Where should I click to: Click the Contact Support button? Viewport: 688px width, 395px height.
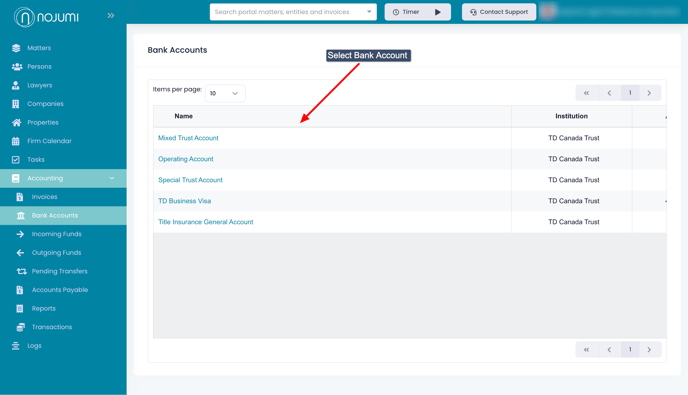499,12
